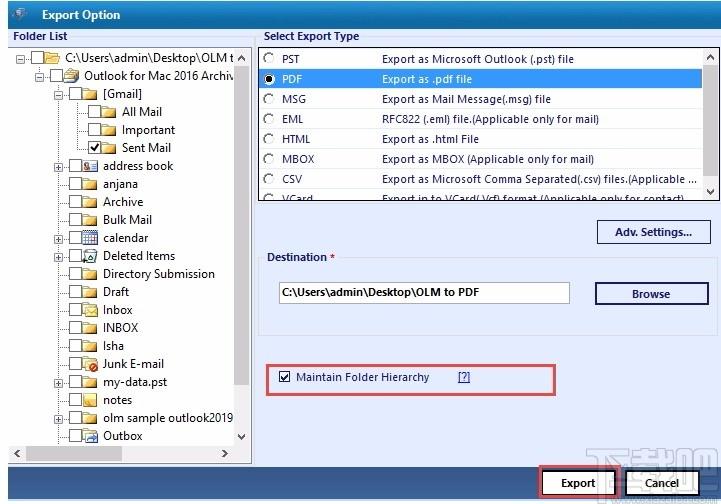Viewport: 721px width, 504px height.
Task: Expand the calendar node
Action: point(58,239)
